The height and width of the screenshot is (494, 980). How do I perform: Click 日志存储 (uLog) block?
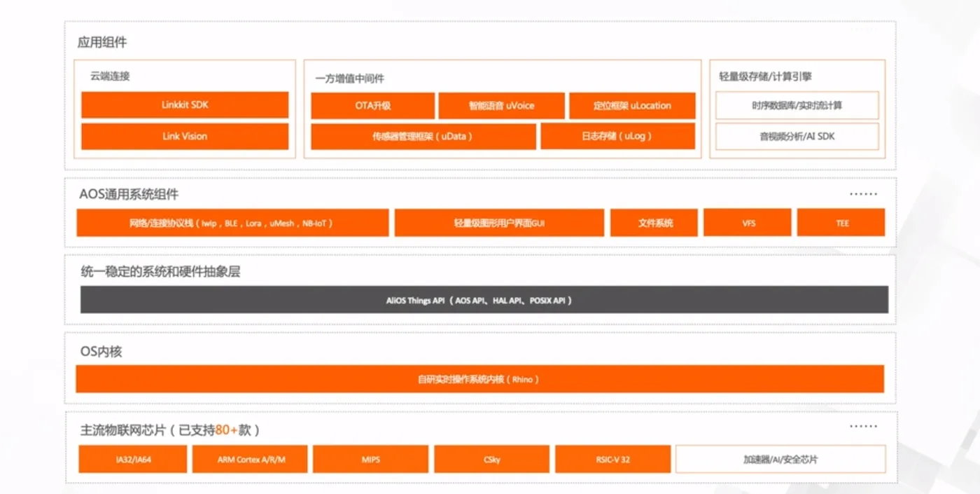617,137
